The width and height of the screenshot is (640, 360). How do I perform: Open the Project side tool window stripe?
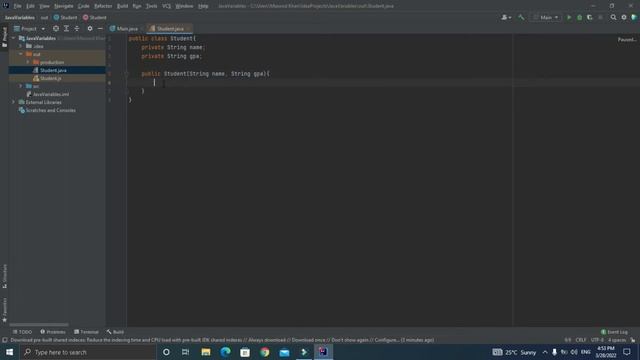(4, 37)
